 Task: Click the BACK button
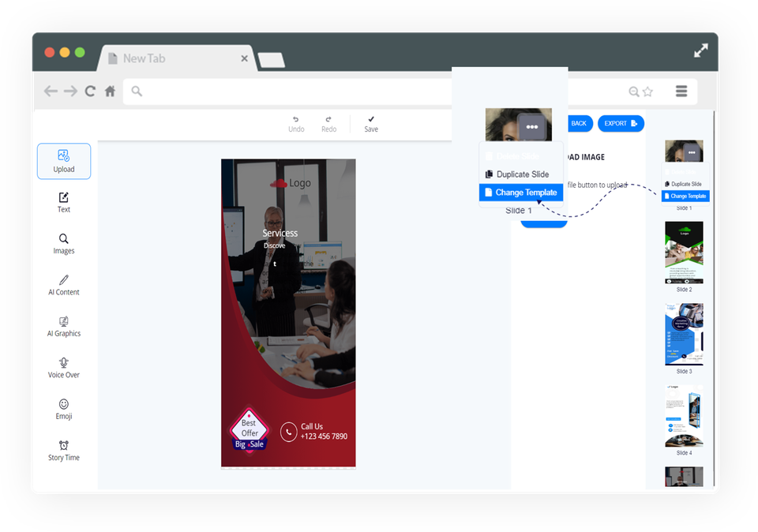[x=579, y=123]
